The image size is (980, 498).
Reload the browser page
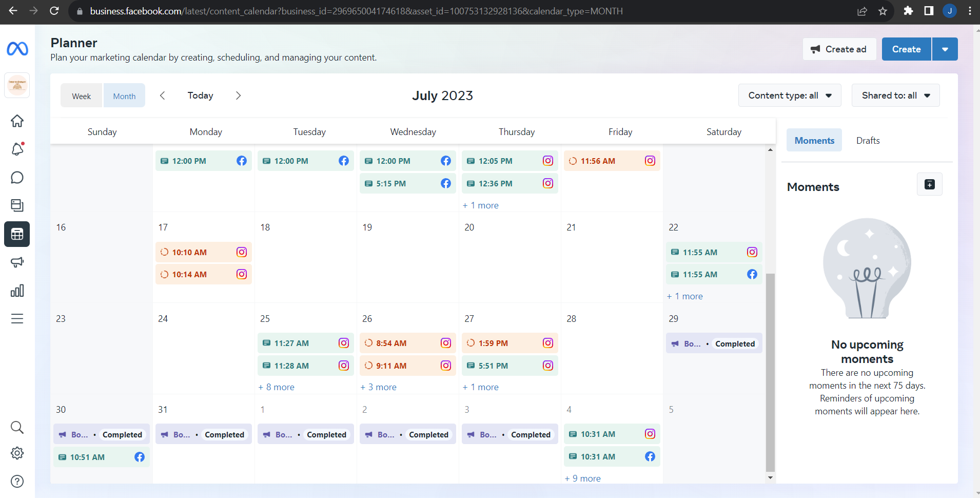pos(54,11)
